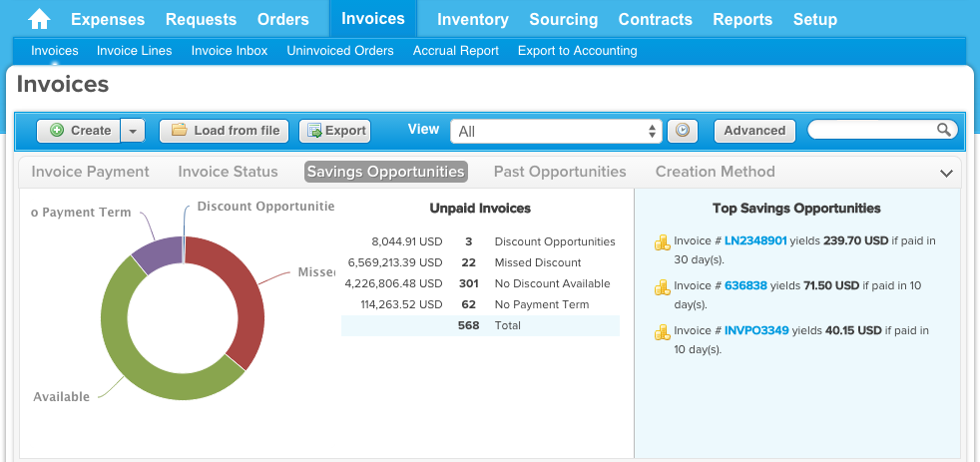Open Uninvoiced Orders submenu link
980x462 pixels.
[340, 51]
